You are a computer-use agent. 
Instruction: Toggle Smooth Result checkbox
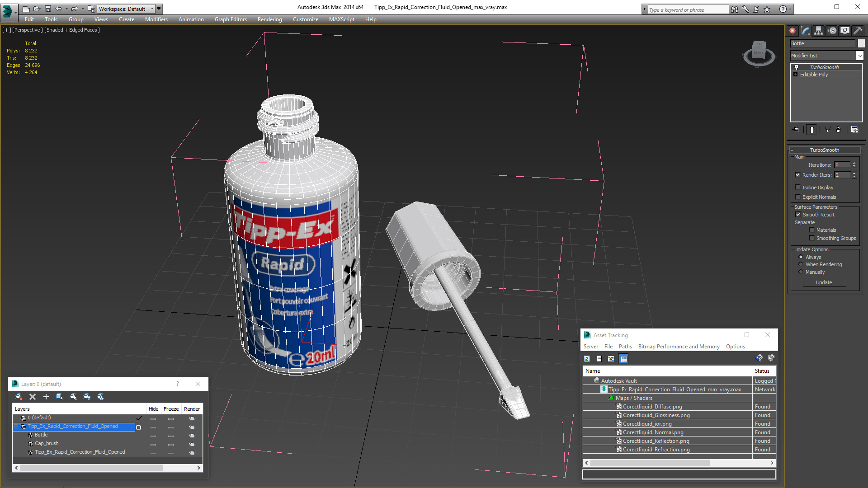pos(798,215)
